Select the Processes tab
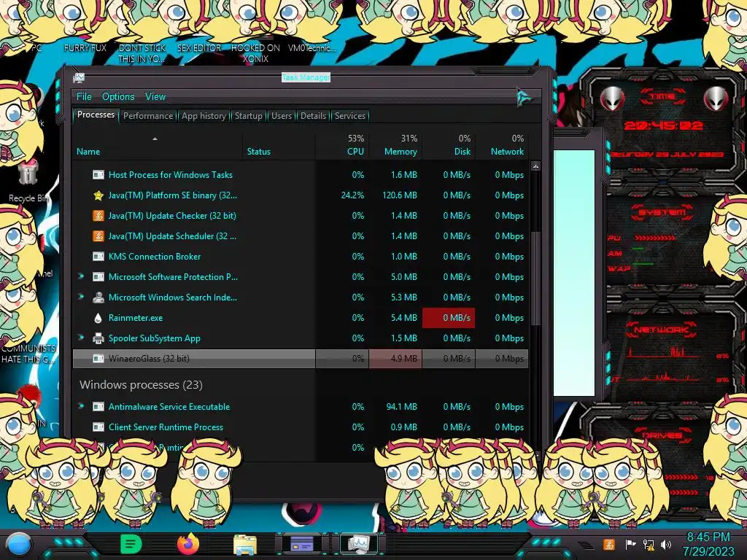The width and height of the screenshot is (747, 560). (x=96, y=114)
